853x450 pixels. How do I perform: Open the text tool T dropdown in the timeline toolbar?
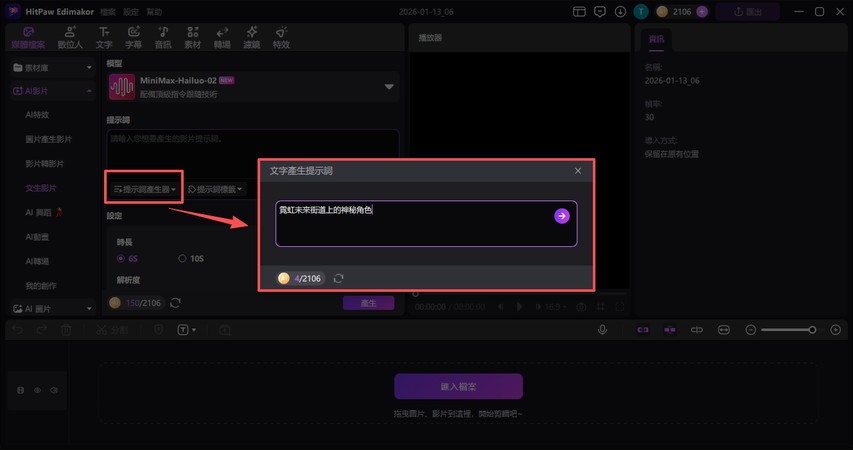tap(187, 330)
